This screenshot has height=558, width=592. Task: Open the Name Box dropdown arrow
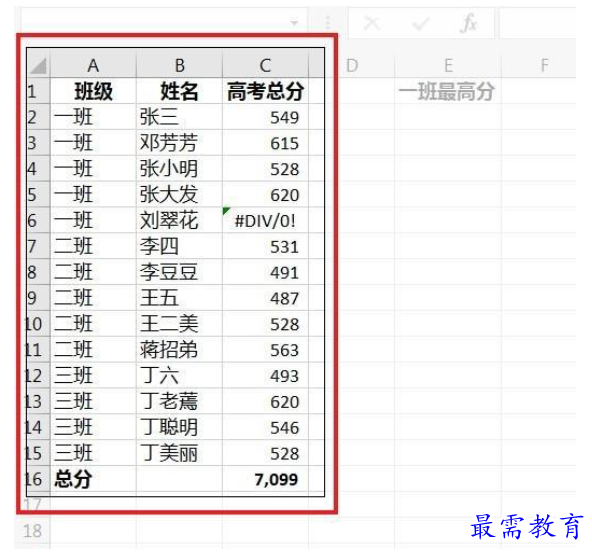click(x=294, y=23)
